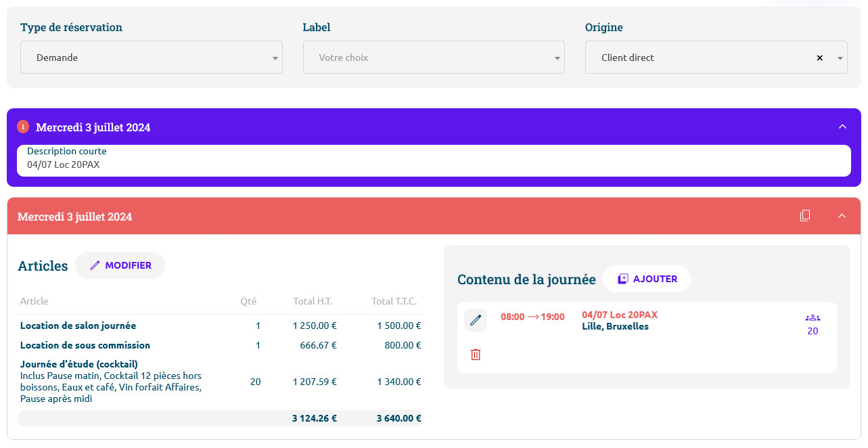Delete the 04/07 Loc 20PAX entry with trash icon

tap(476, 355)
